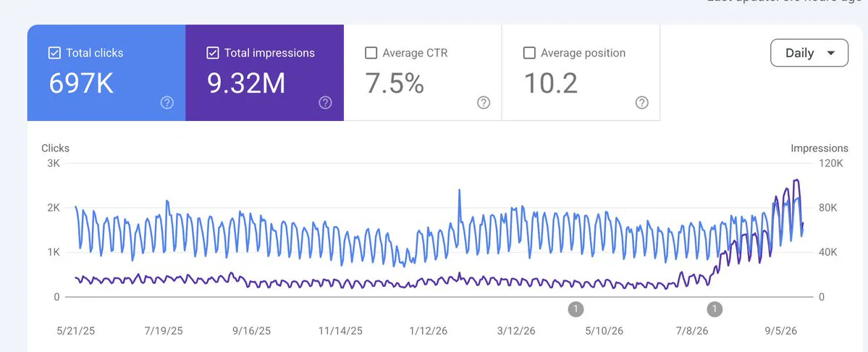Image resolution: width=868 pixels, height=352 pixels.
Task: Click the 1K clicks axis value
Action: [x=53, y=252]
